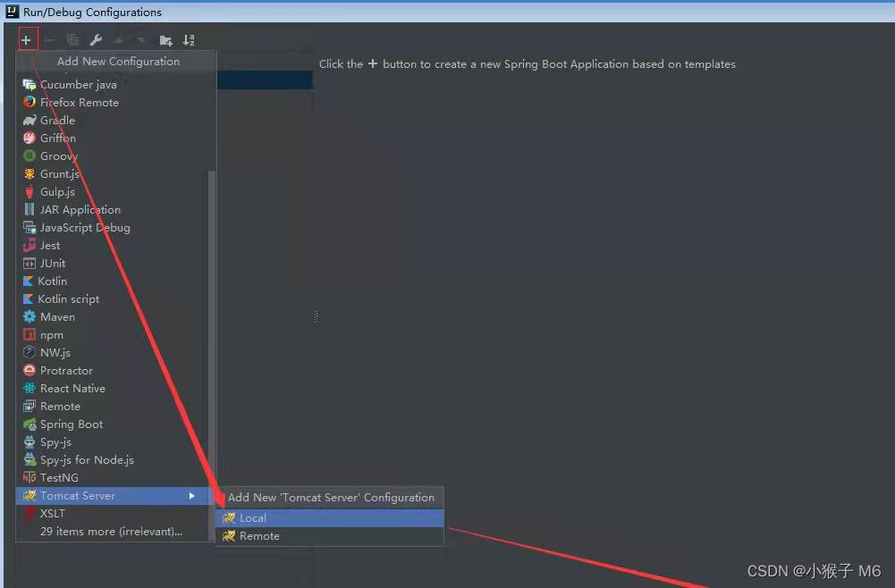Image resolution: width=895 pixels, height=588 pixels.
Task: Click the Gradle elephant icon
Action: [x=30, y=121]
